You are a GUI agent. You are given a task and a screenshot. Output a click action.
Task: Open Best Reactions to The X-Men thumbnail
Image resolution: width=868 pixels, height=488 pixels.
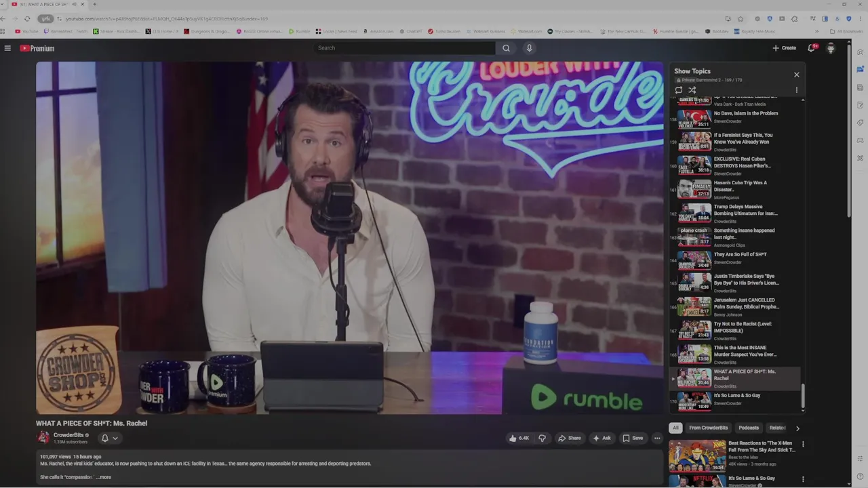click(x=697, y=455)
